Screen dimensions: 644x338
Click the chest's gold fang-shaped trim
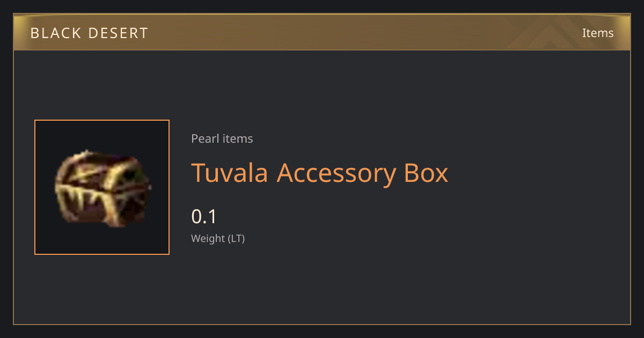point(89,199)
